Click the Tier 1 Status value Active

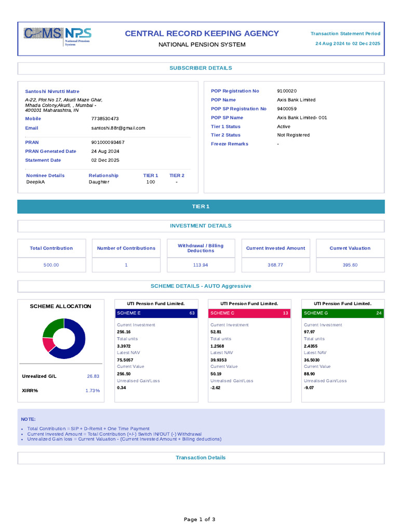pyautogui.click(x=284, y=127)
